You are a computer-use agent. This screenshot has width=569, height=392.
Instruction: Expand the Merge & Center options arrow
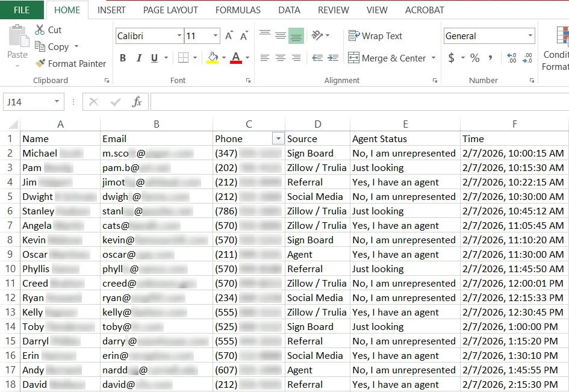(x=434, y=58)
